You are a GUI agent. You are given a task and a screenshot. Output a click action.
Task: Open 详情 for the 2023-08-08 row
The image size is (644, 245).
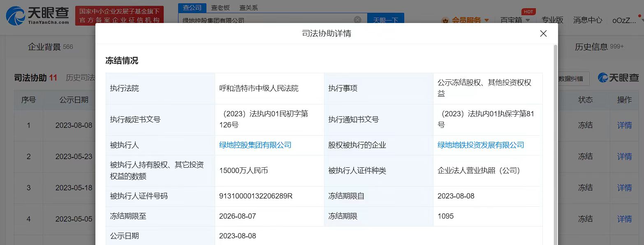point(624,125)
